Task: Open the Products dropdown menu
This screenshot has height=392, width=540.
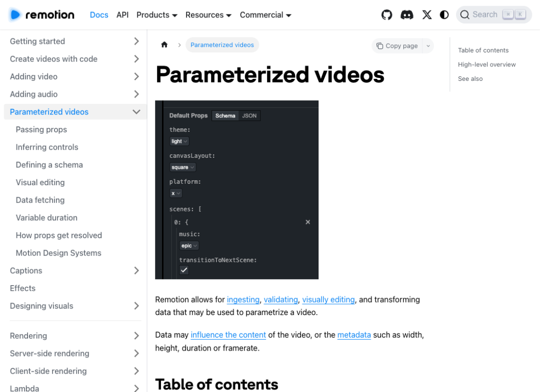Action: (x=156, y=15)
